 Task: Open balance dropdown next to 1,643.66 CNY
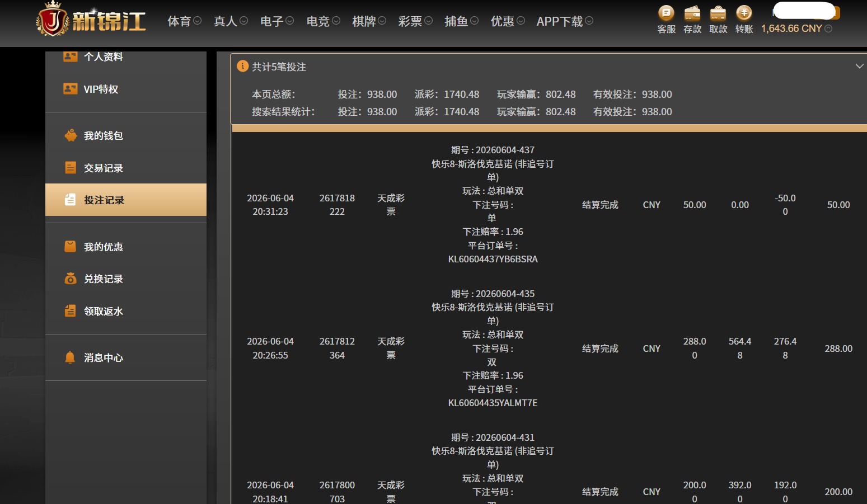(828, 29)
